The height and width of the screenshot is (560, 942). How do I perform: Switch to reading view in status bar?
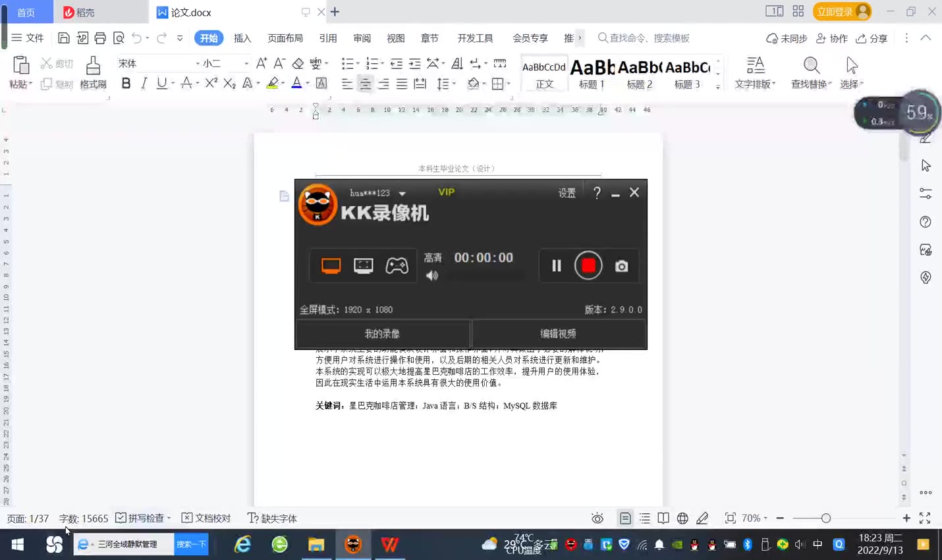point(663,518)
